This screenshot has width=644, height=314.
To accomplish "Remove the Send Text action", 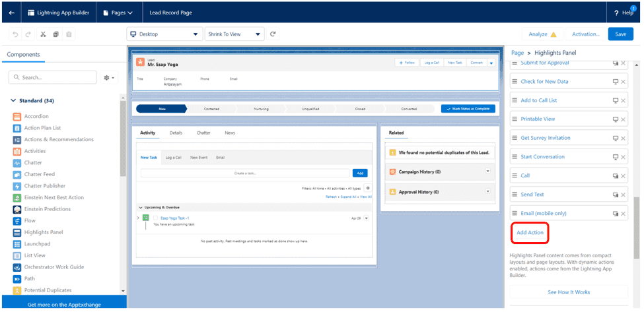I will point(623,195).
